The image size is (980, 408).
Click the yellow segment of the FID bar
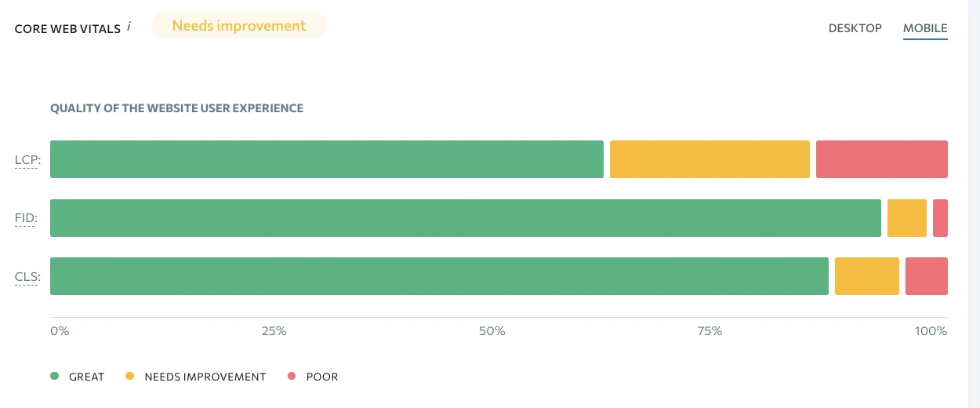(x=906, y=218)
